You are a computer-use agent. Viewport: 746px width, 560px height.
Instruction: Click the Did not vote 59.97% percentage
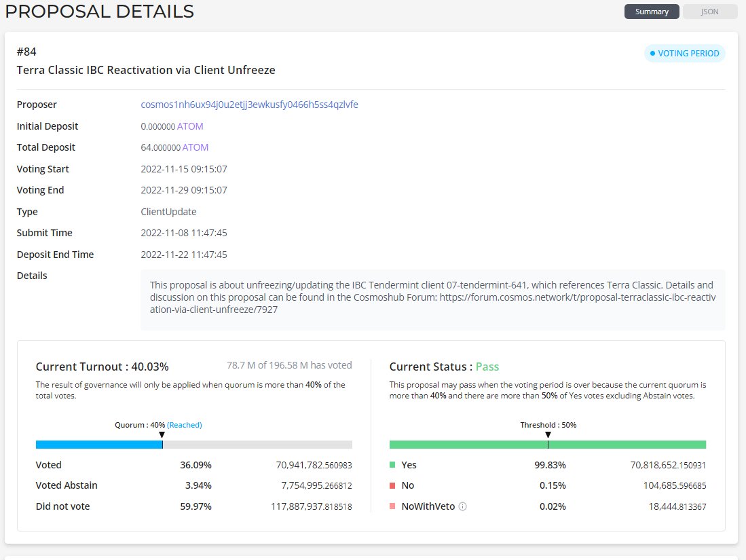(x=195, y=506)
